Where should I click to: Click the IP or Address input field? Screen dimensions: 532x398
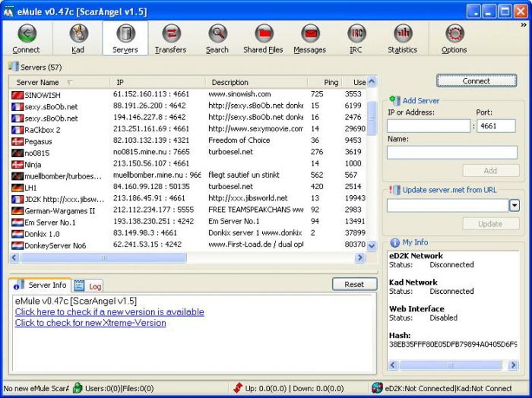pyautogui.click(x=428, y=126)
